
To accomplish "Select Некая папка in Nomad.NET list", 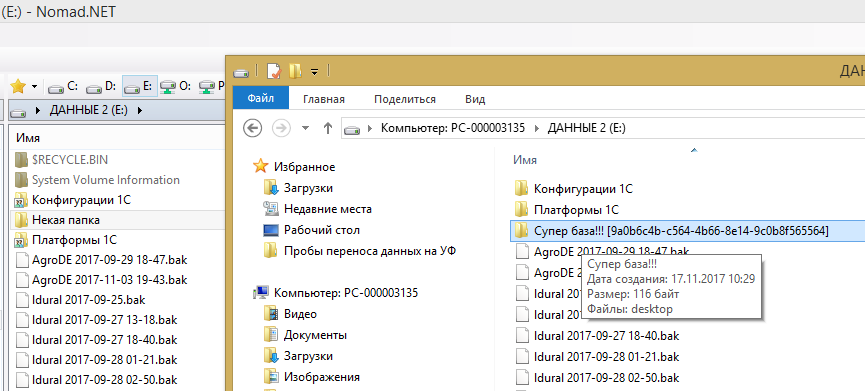I will 118,220.
